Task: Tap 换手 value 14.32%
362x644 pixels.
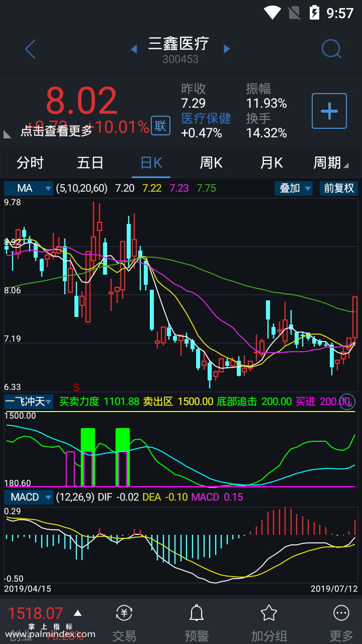Action: (266, 133)
